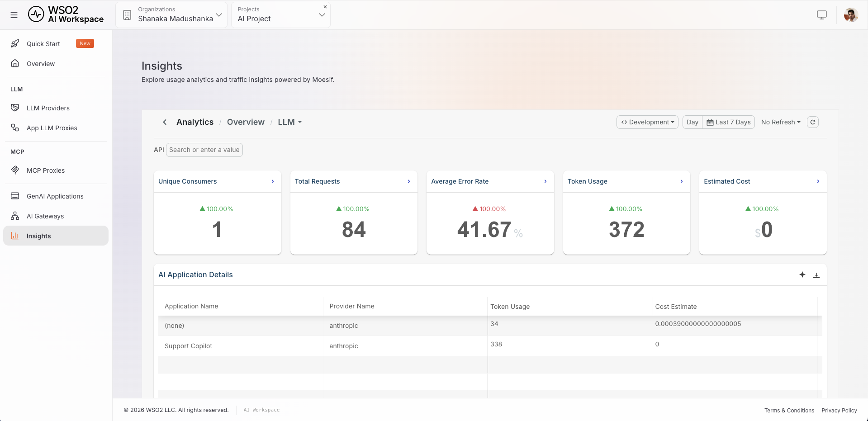This screenshot has width=868, height=421.
Task: Open the hamburger menu icon
Action: 14,15
